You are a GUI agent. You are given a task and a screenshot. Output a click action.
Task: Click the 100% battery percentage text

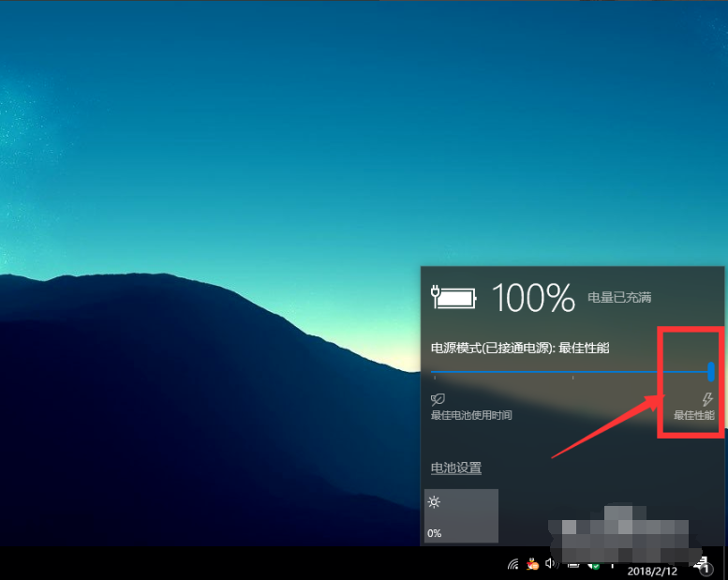[533, 297]
